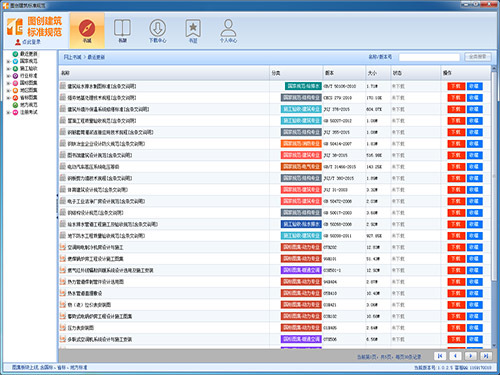Image resolution: width=500 pixels, height=375 pixels.
Task: Click the name/version search input field
Action: pyautogui.click(x=429, y=57)
